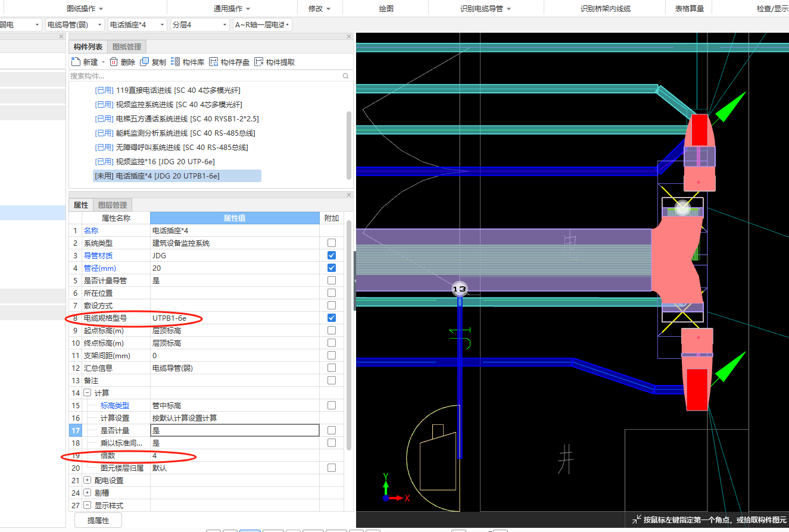
Task: Click the 表格算量 ribbon group
Action: tap(689, 9)
